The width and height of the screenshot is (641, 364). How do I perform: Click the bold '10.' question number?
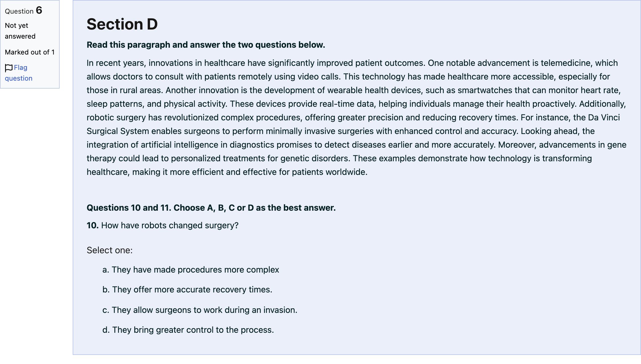coord(93,225)
